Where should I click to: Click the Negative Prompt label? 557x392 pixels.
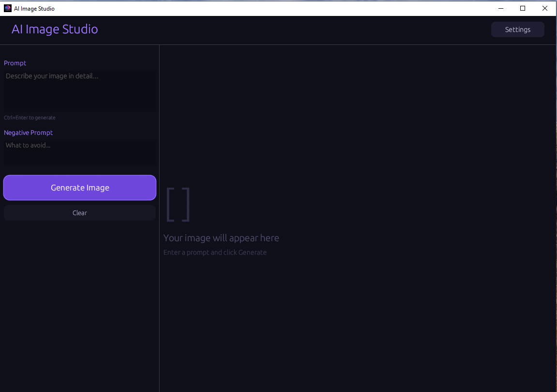coord(28,132)
